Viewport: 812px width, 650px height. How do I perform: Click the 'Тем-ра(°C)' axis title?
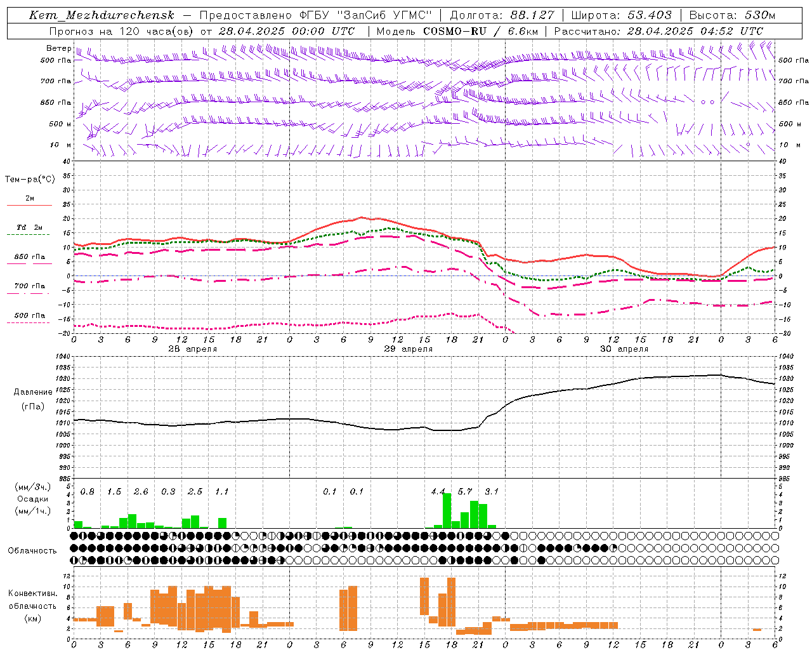coord(30,179)
